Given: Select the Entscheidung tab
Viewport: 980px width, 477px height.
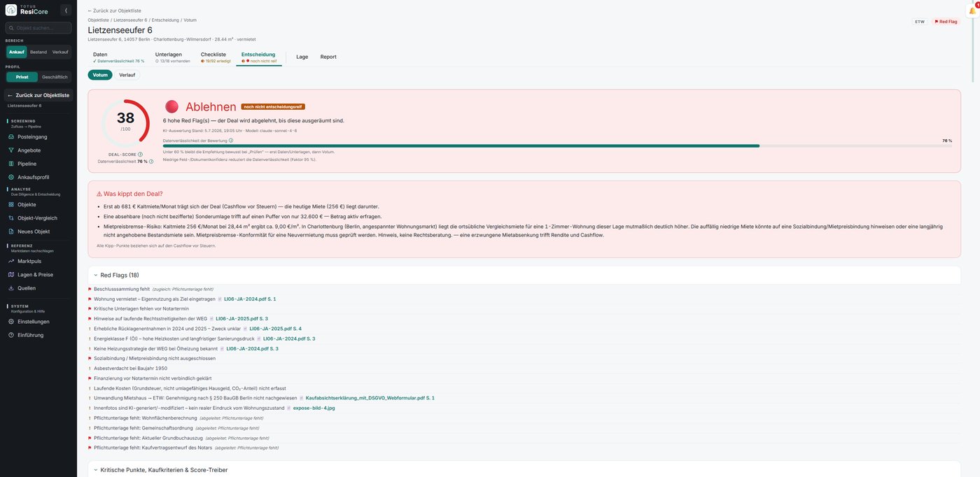Looking at the screenshot, I should pos(258,57).
